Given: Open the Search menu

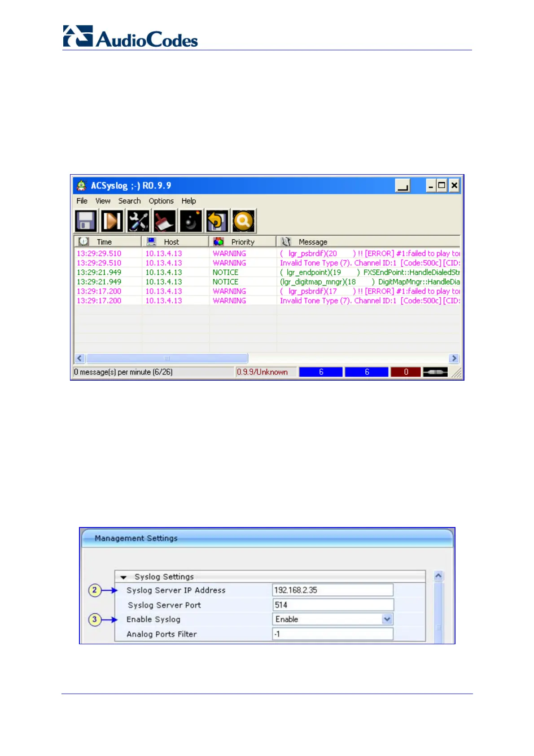Looking at the screenshot, I should [x=129, y=201].
